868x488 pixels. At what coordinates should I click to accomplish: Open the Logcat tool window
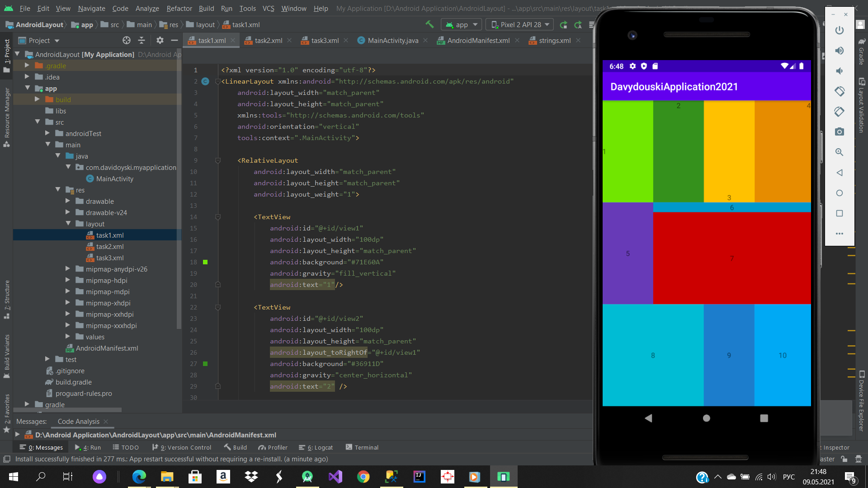point(316,447)
